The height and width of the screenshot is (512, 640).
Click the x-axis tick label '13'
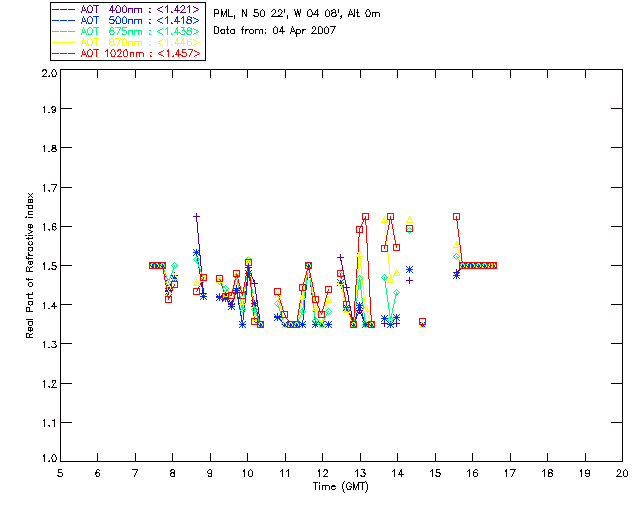[360, 473]
